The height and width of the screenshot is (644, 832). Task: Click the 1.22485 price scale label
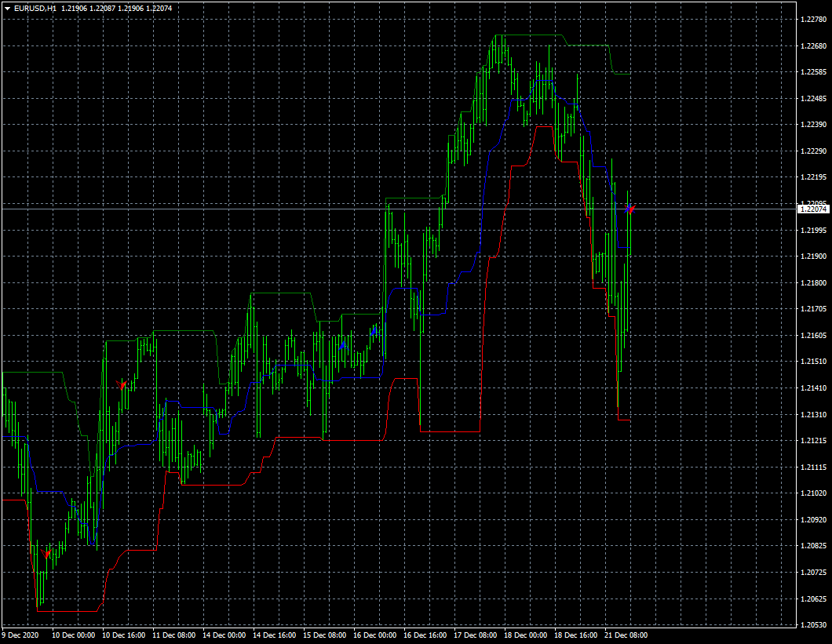(x=813, y=99)
